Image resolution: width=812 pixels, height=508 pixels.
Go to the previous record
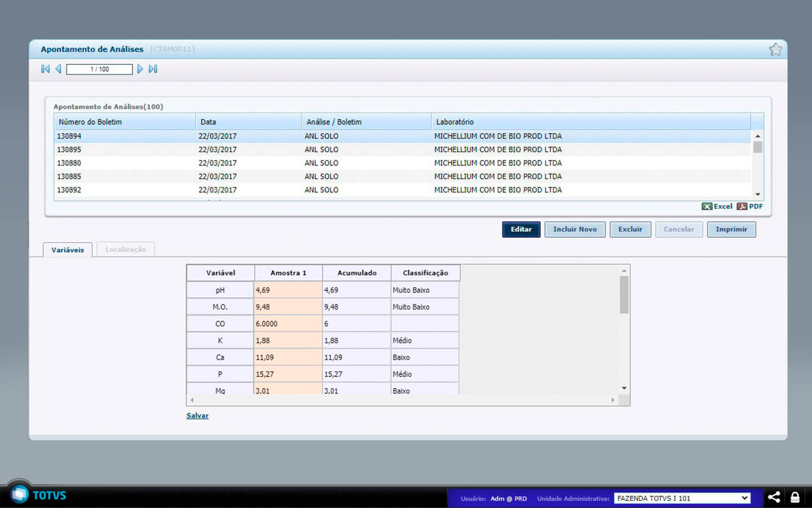(x=58, y=69)
